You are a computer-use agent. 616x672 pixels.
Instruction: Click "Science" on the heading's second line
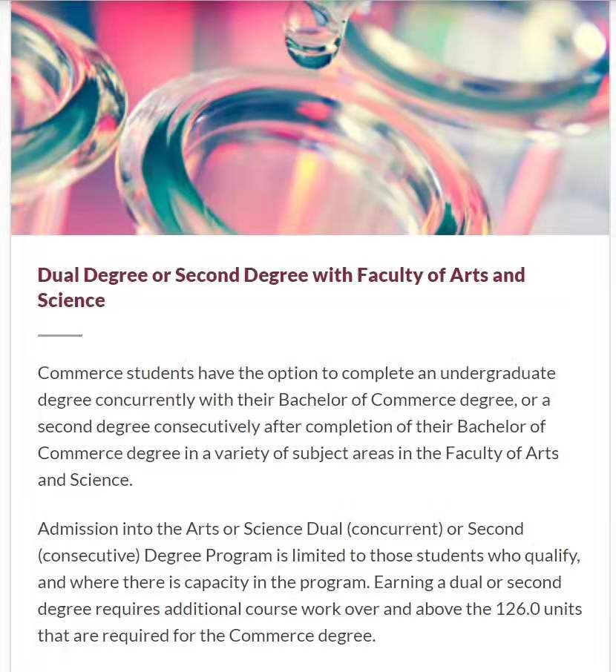[x=71, y=300]
